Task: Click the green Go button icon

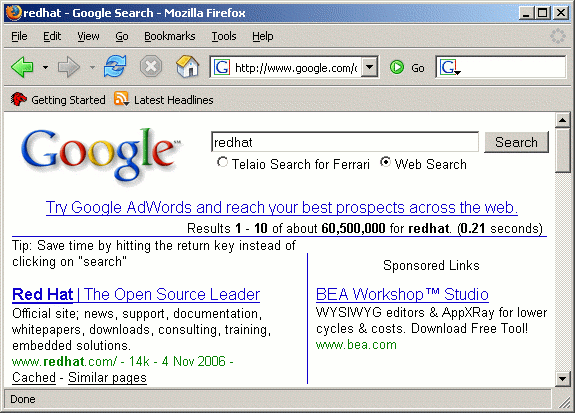Action: coord(397,67)
